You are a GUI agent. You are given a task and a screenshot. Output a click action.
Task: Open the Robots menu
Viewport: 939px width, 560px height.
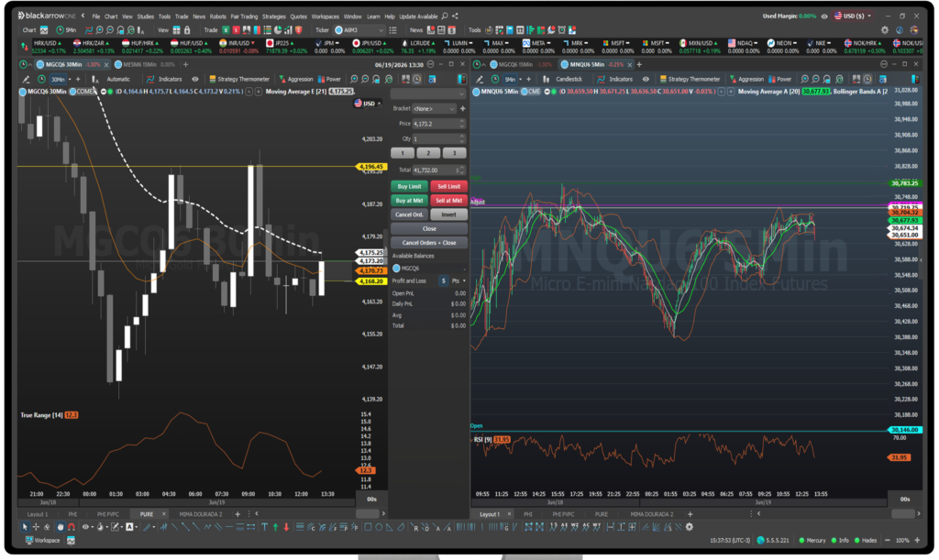pyautogui.click(x=218, y=16)
